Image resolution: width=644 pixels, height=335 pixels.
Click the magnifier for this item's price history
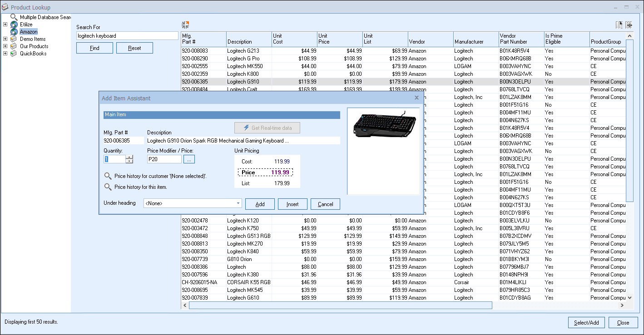(x=108, y=187)
